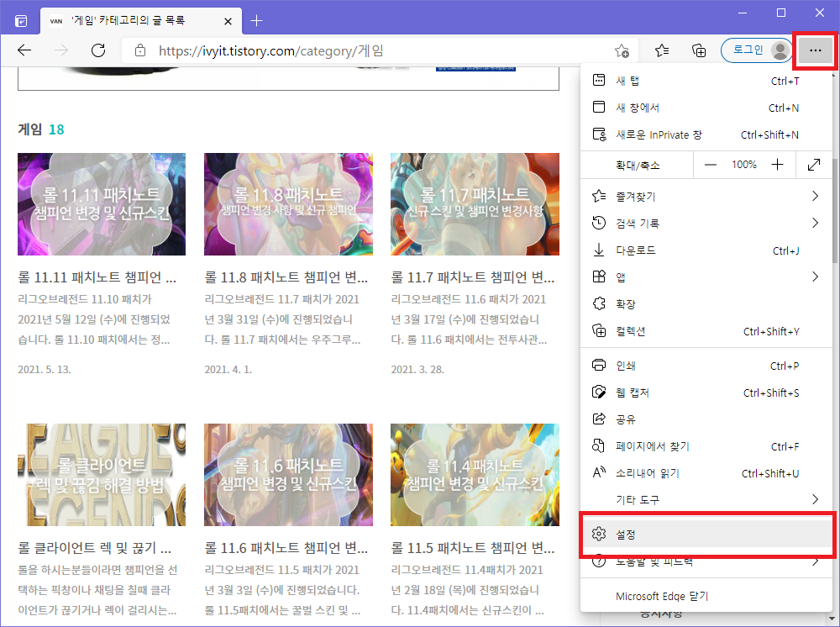Open the Favorites list toolbar icon

click(x=662, y=50)
